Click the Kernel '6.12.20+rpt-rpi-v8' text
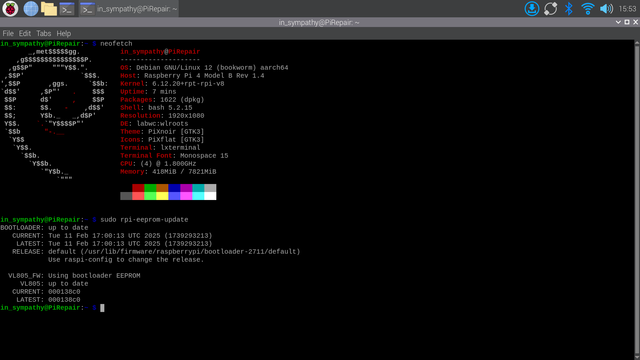640x360 pixels. [188, 84]
